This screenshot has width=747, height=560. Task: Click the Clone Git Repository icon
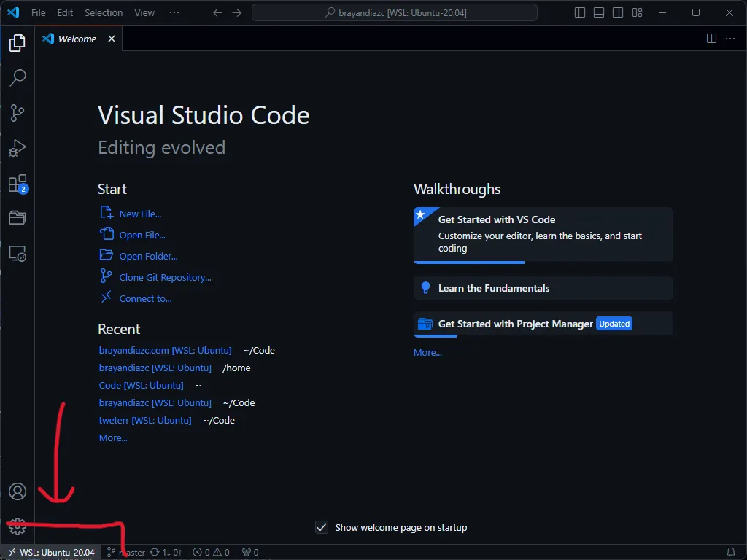point(106,276)
